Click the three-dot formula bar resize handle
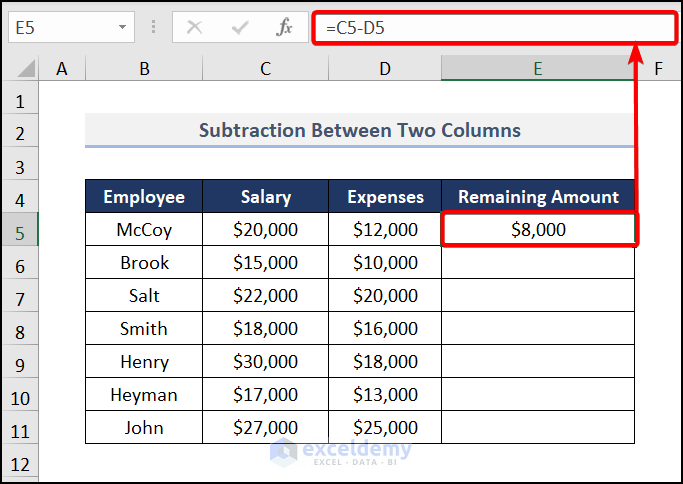Image resolution: width=683 pixels, height=484 pixels. point(153,27)
